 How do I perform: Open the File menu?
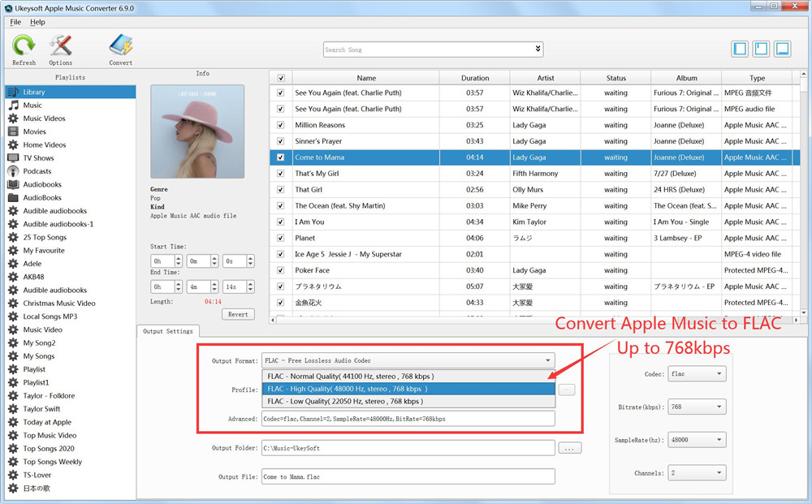point(15,22)
